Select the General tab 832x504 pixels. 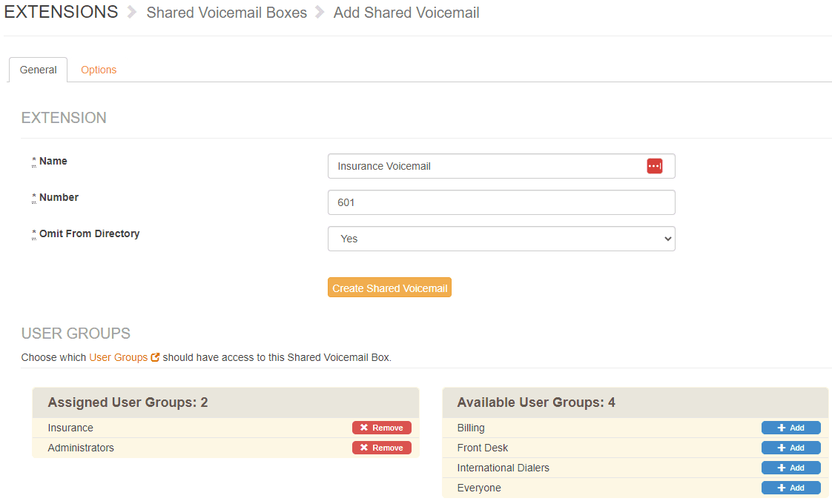[x=39, y=70]
